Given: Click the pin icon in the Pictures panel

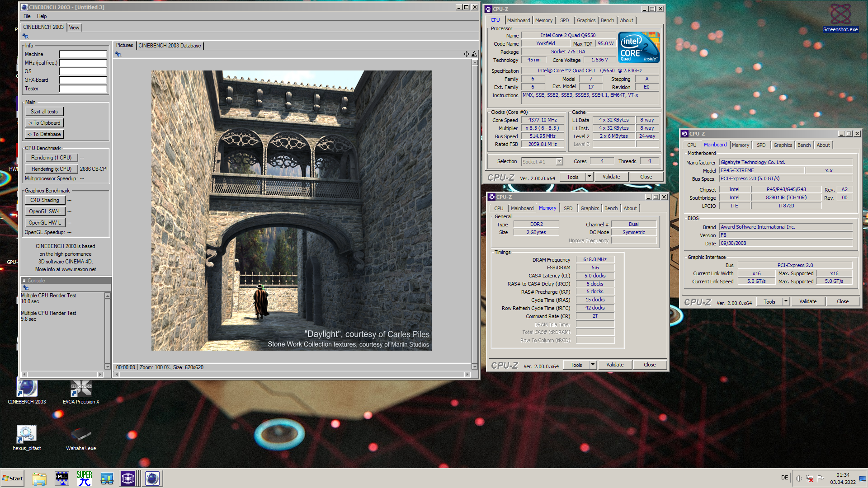Looking at the screenshot, I should [118, 54].
